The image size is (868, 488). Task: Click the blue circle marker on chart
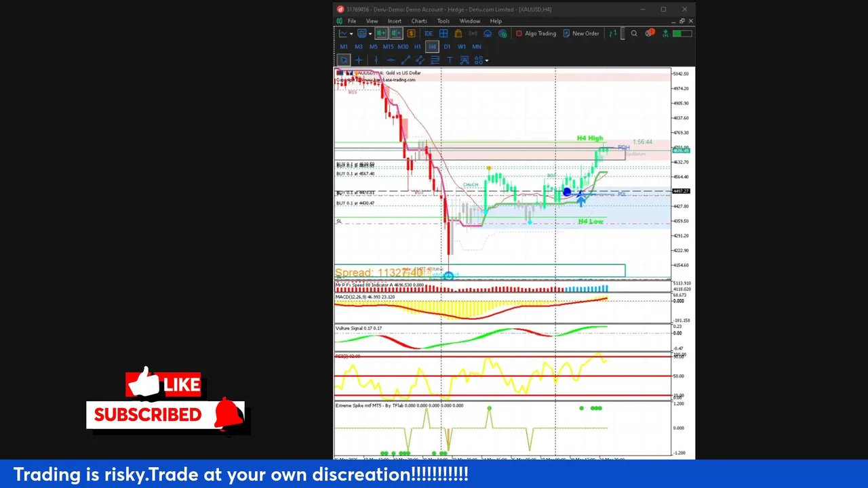pyautogui.click(x=567, y=192)
